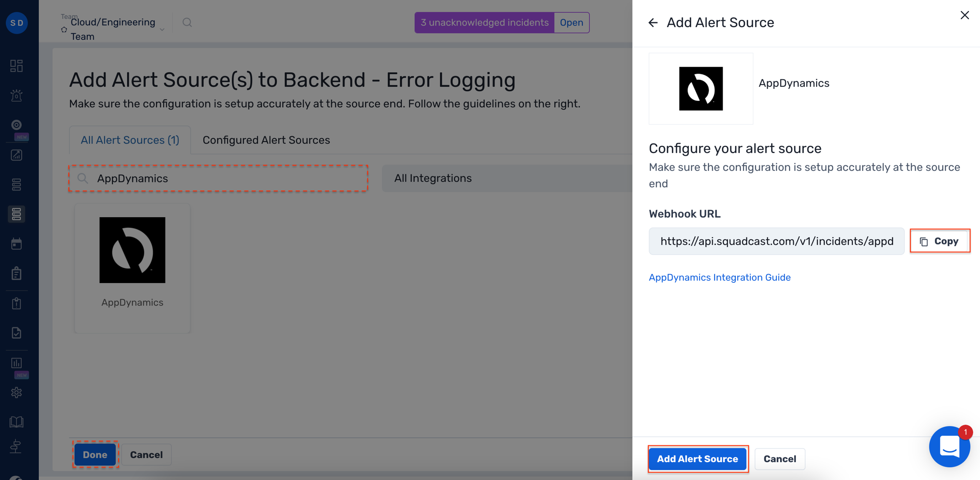980x480 pixels.
Task: Click the Done button
Action: (95, 454)
